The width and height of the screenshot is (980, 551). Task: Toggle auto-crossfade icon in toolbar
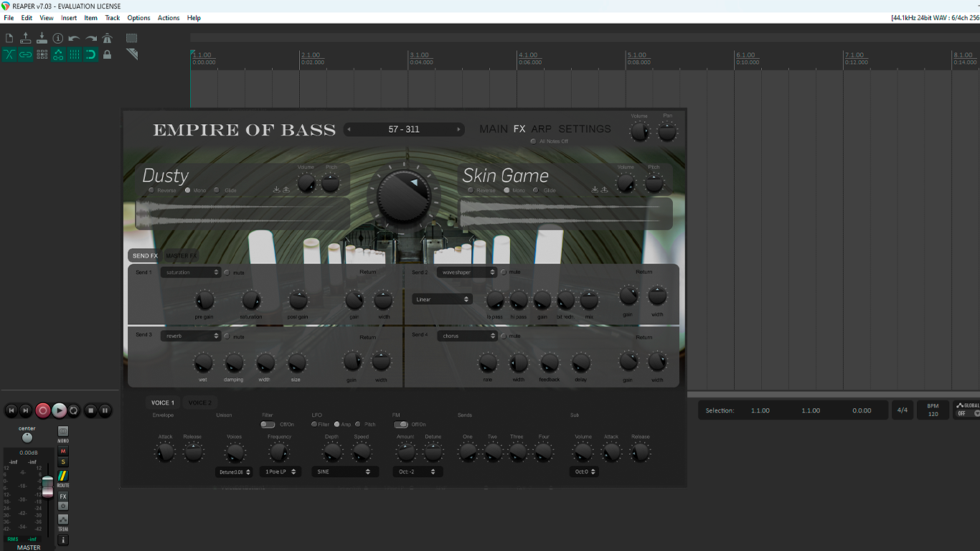(x=9, y=55)
